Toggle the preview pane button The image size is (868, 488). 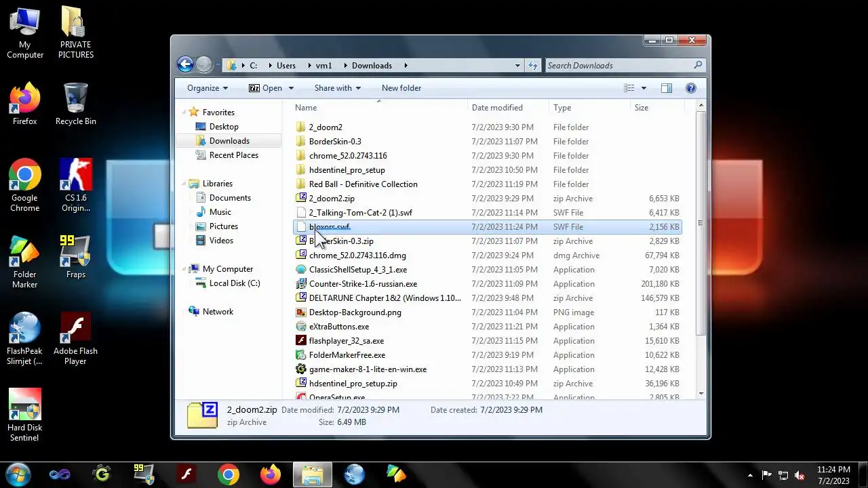coord(667,88)
